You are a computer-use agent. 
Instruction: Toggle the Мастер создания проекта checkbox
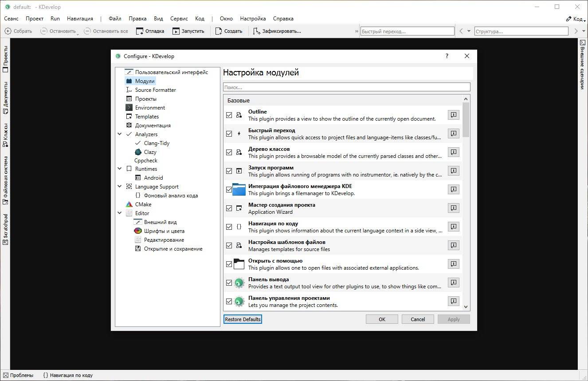coord(229,208)
